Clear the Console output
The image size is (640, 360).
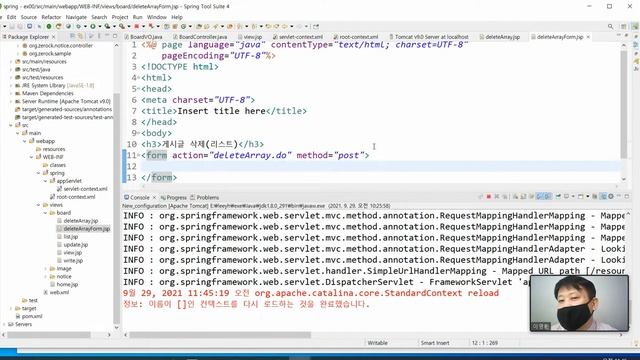click(x=515, y=197)
